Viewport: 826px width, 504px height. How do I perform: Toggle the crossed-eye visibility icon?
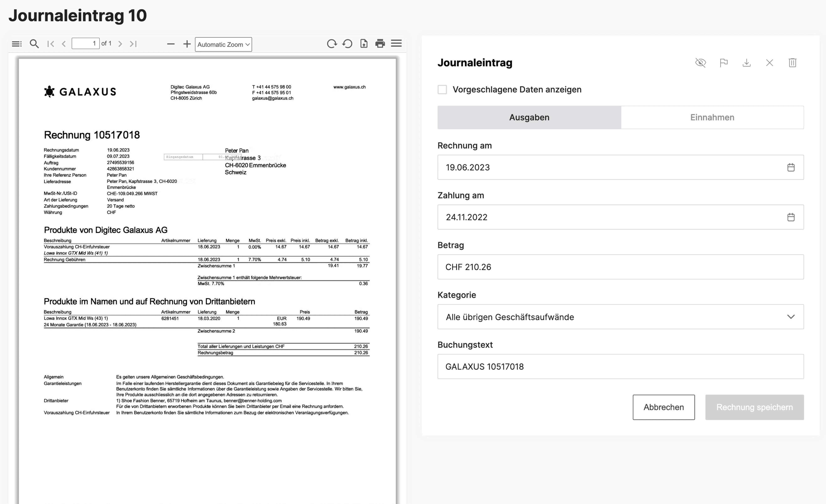click(701, 63)
